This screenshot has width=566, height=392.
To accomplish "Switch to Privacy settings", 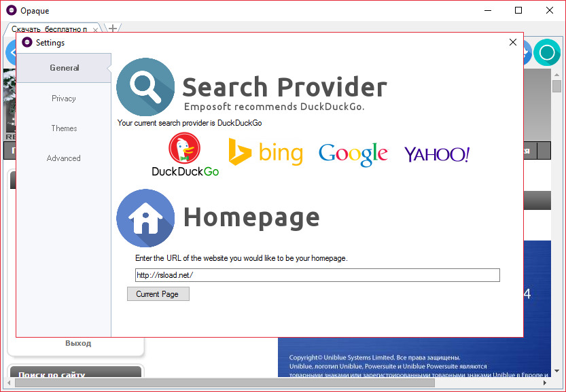I will tap(64, 99).
